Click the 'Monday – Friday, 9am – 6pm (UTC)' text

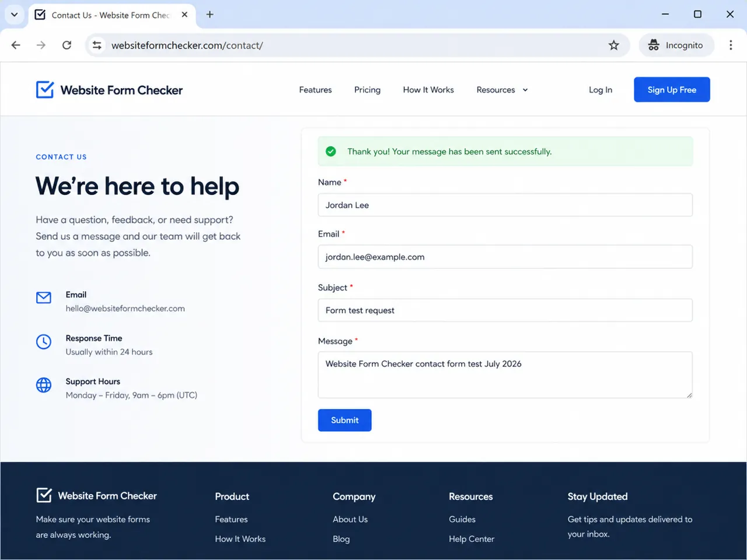131,395
